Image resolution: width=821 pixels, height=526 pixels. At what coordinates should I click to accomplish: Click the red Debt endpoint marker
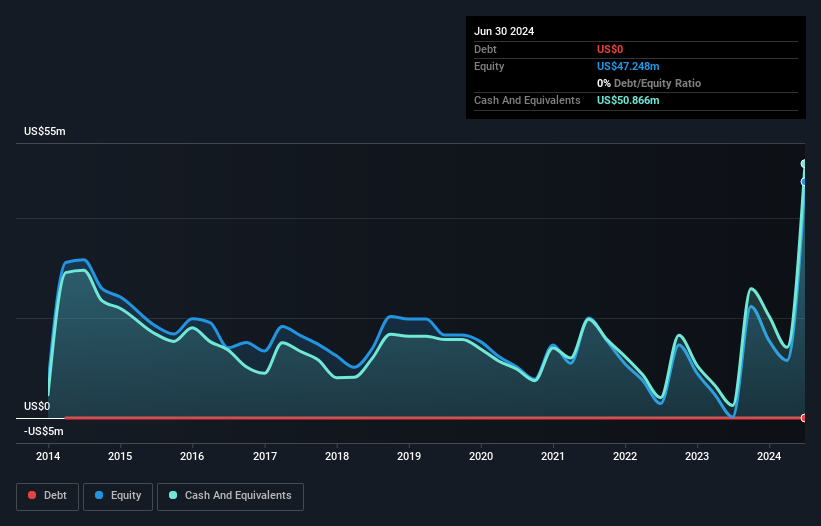804,418
